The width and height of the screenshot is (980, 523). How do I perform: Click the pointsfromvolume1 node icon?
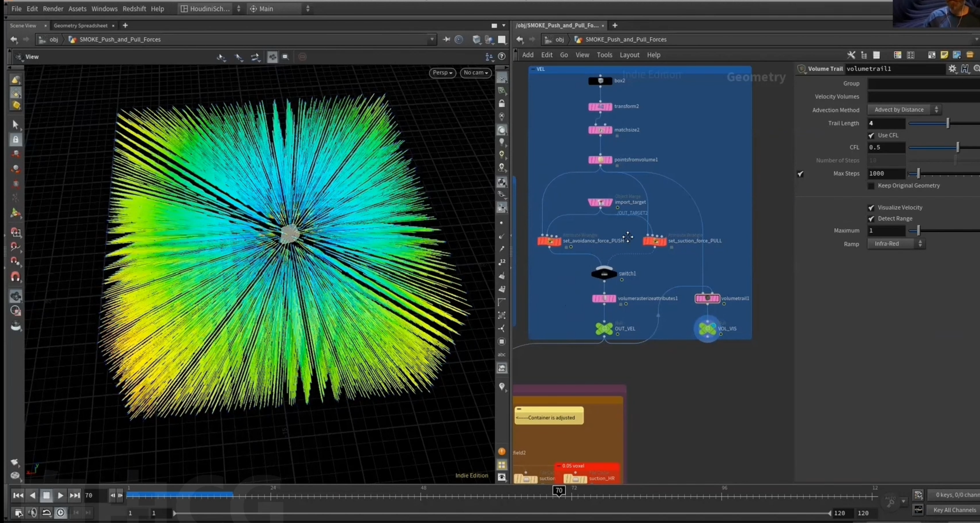coord(600,160)
